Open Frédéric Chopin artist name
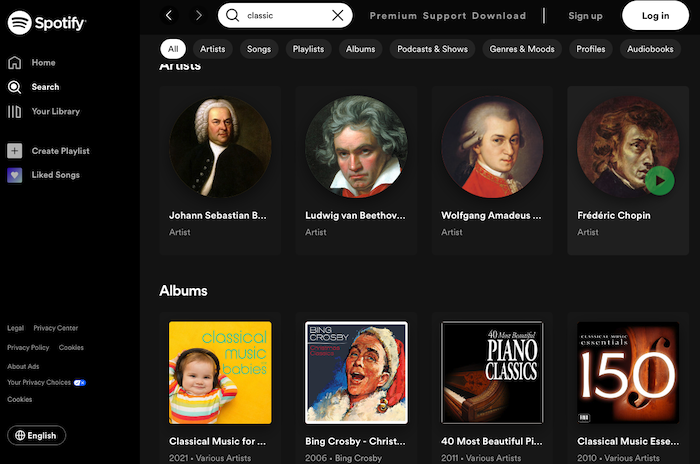This screenshot has height=464, width=700. (614, 215)
